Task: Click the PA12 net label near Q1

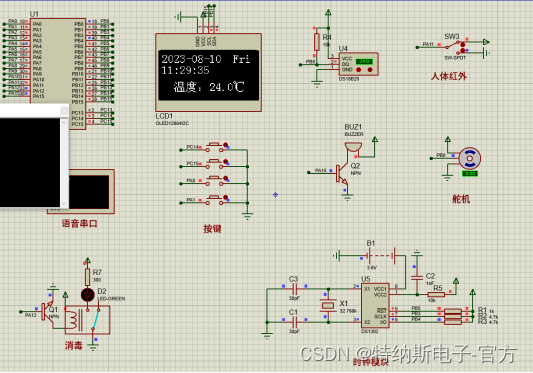Action: pos(31,315)
